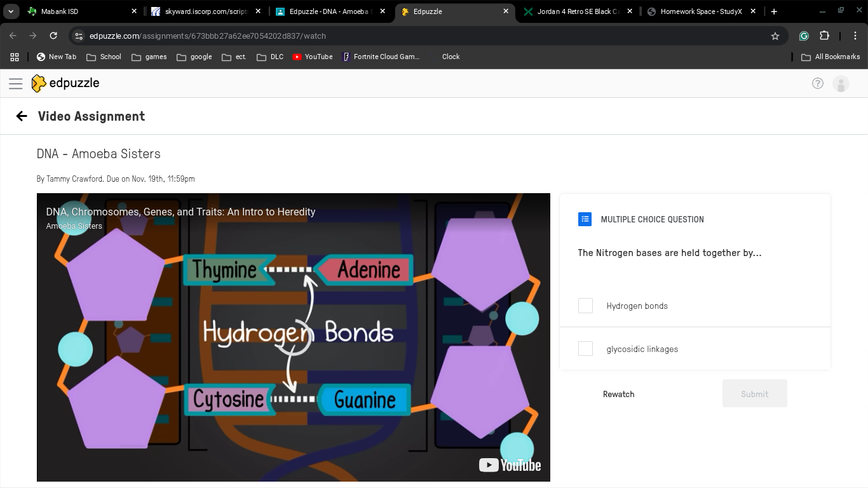Open the New Tab bookmark
The image size is (868, 488).
coord(57,57)
